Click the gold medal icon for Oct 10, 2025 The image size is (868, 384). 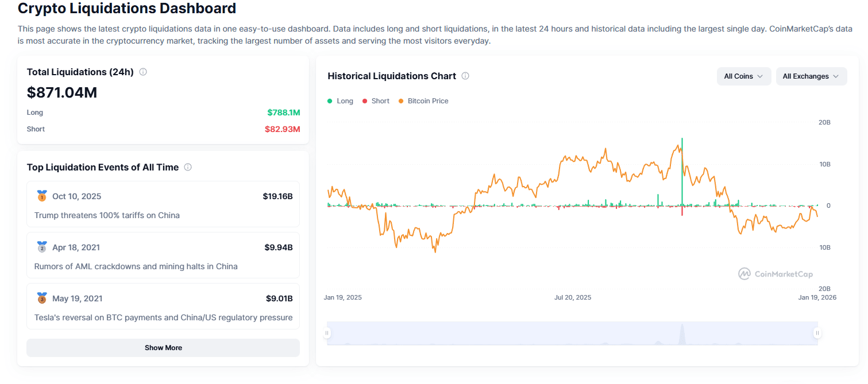pyautogui.click(x=41, y=196)
